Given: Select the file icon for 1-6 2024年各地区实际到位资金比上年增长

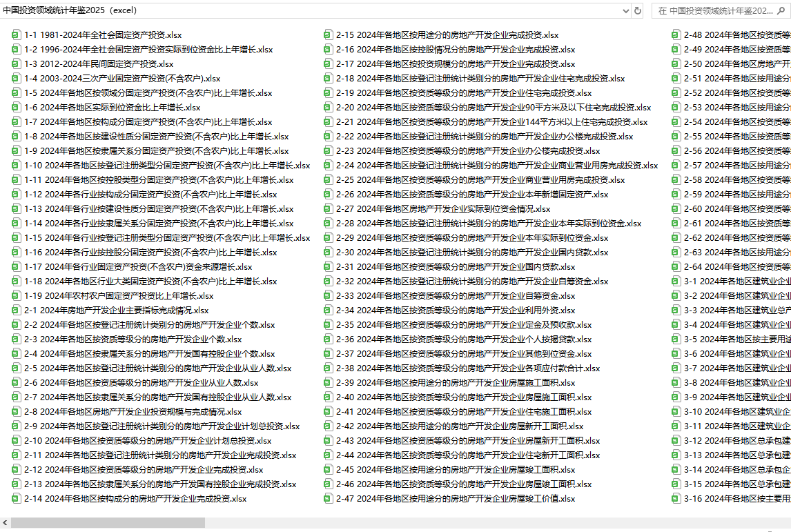Looking at the screenshot, I should pyautogui.click(x=16, y=108).
